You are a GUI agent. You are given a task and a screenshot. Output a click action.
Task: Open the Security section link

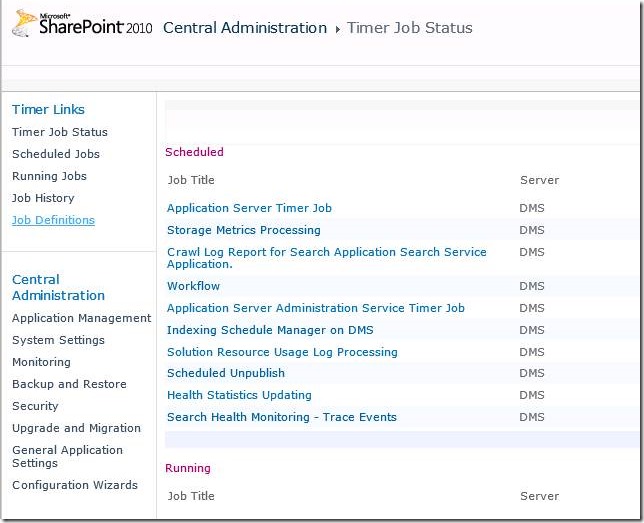click(x=35, y=406)
